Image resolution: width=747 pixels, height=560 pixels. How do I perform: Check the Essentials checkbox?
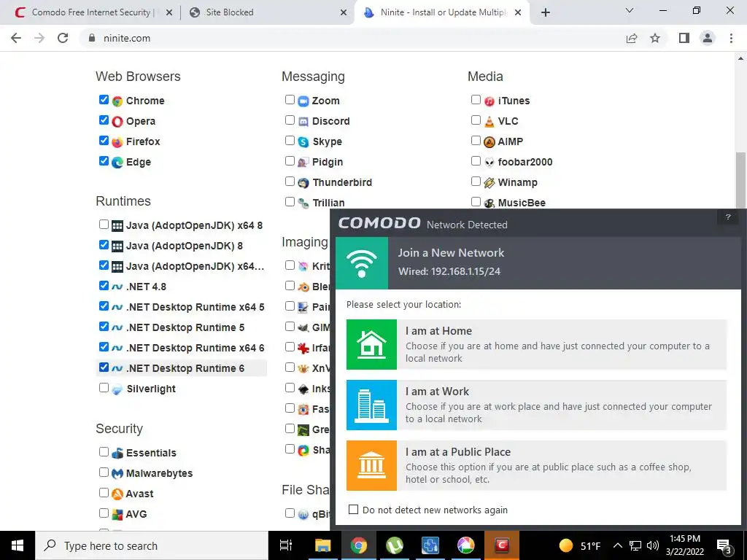(104, 452)
